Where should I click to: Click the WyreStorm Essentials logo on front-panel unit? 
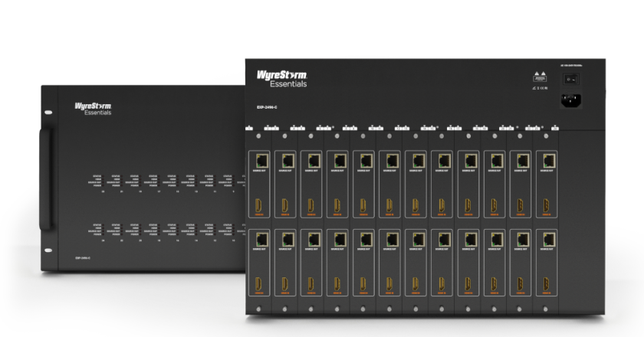(x=93, y=109)
